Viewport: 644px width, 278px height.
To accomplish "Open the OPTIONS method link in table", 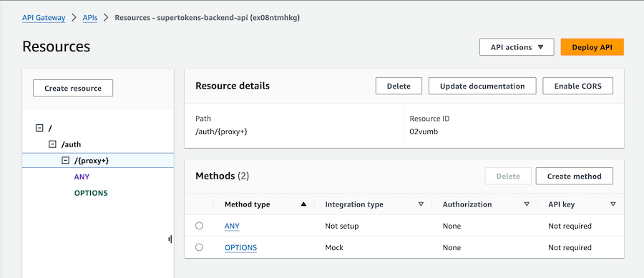I will pos(240,248).
